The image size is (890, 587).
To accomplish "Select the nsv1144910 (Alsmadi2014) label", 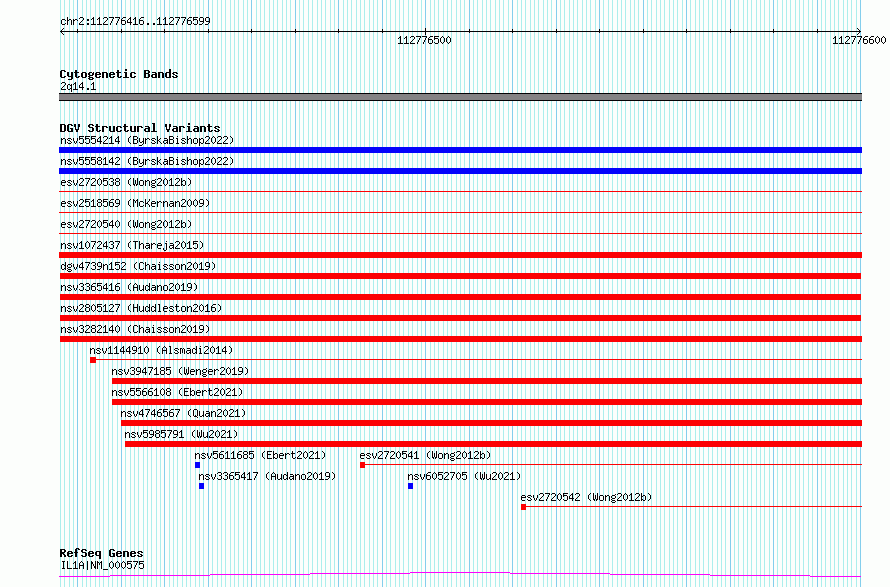I will tap(161, 350).
